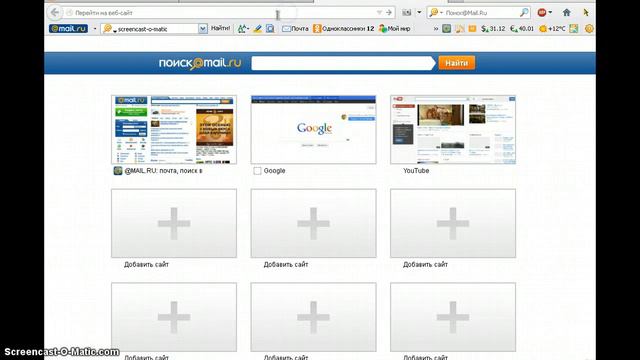This screenshot has width=640, height=360.
Task: Open the search engine selector in browser search box
Action: pyautogui.click(x=436, y=13)
